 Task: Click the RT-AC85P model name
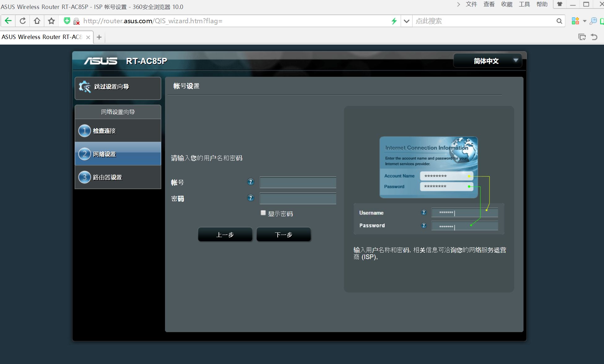click(146, 61)
